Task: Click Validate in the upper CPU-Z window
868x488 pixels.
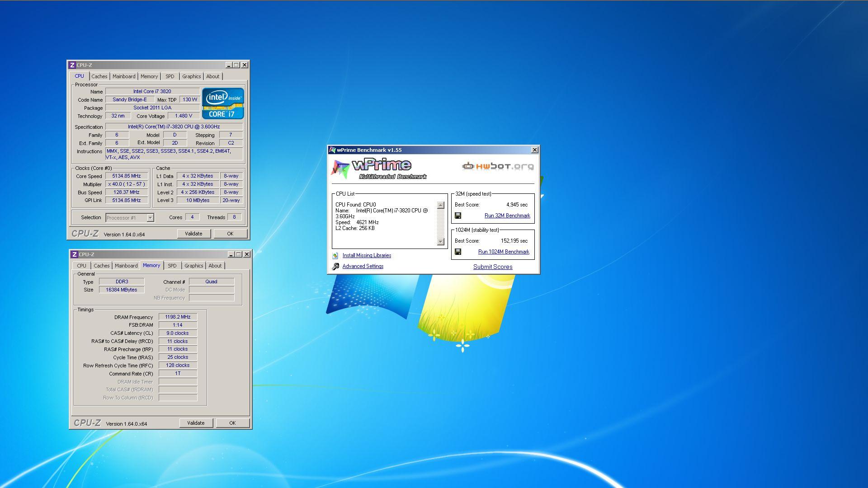Action: 193,234
